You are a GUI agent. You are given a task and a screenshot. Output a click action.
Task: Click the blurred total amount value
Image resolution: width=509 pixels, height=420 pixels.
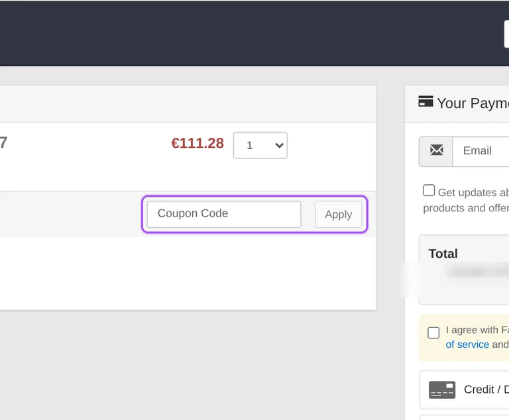click(x=478, y=272)
